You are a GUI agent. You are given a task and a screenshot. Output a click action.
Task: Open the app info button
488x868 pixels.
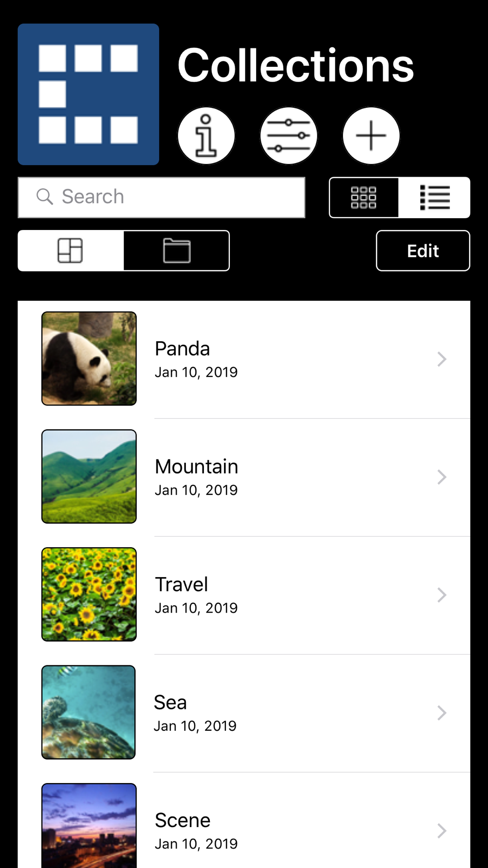click(x=206, y=136)
